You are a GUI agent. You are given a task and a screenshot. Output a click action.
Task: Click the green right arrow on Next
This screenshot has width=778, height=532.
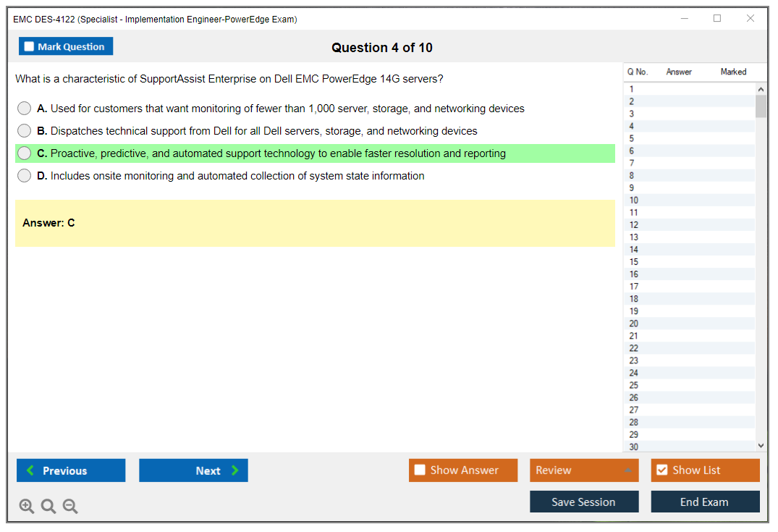click(x=235, y=470)
